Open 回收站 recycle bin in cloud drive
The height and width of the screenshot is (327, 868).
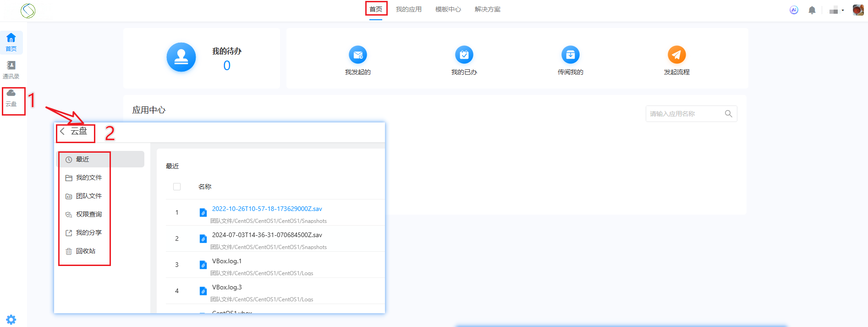(x=86, y=251)
